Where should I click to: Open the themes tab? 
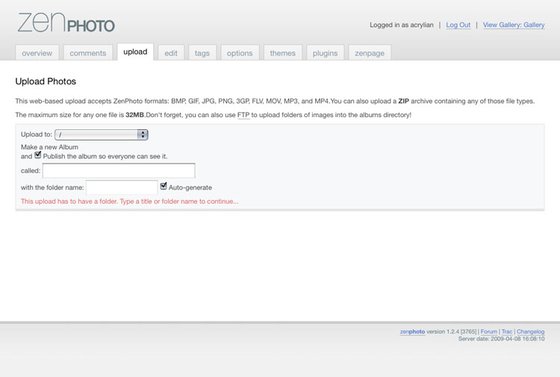pyautogui.click(x=282, y=53)
